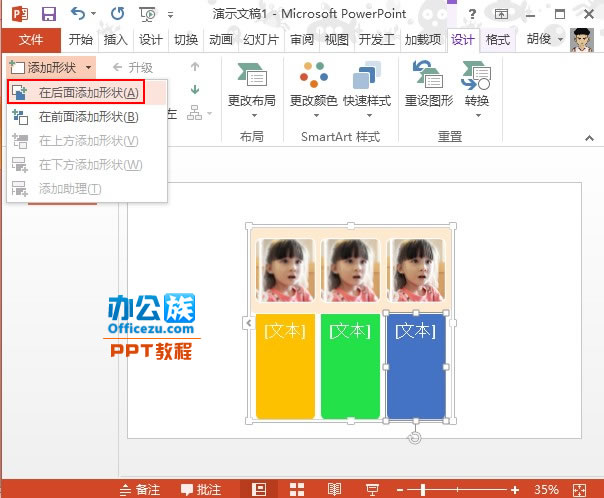Expand the 添加形状 dropdown arrow
The height and width of the screenshot is (498, 604).
[x=89, y=67]
